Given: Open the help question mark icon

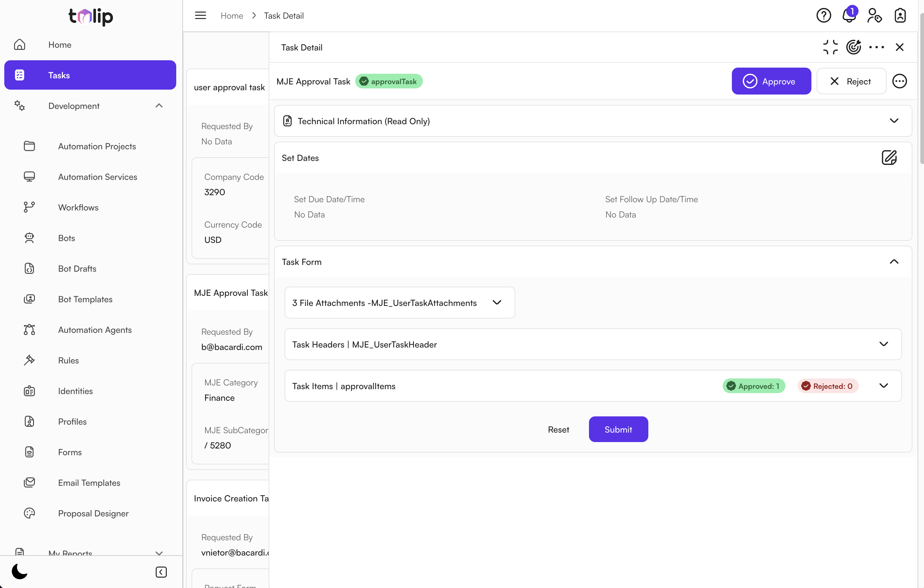Looking at the screenshot, I should click(823, 15).
